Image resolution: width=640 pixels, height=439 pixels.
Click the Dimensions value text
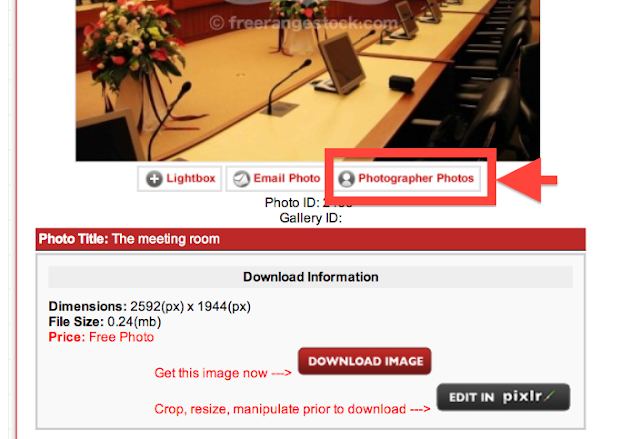[190, 306]
